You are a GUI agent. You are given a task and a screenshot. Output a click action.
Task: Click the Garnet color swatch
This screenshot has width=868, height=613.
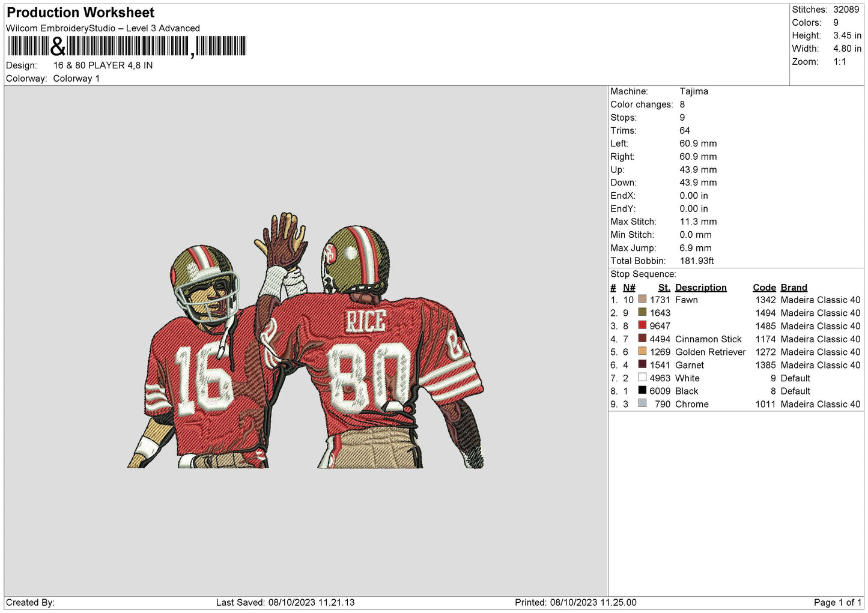(x=642, y=364)
